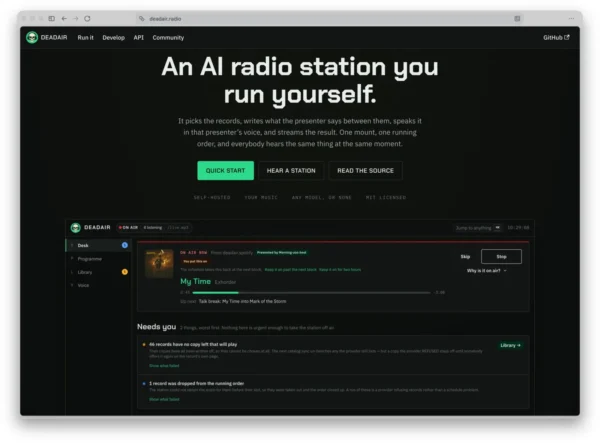600x443 pixels.
Task: Click the My Time track title
Action: [x=196, y=282]
